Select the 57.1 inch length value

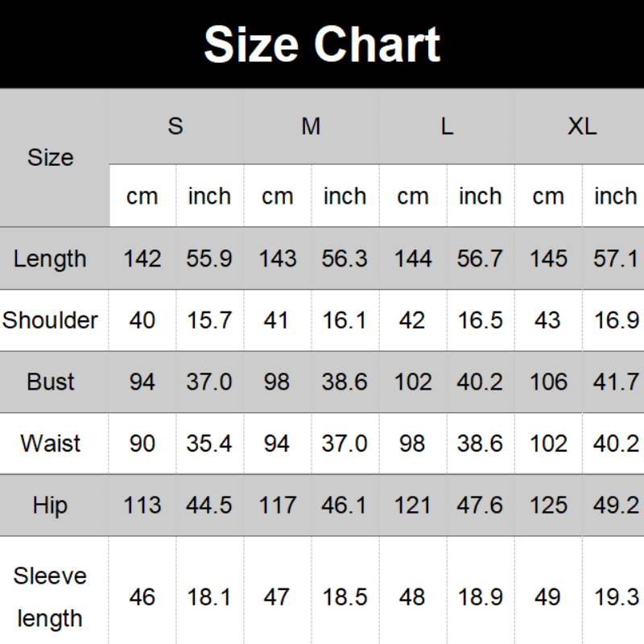(x=616, y=258)
